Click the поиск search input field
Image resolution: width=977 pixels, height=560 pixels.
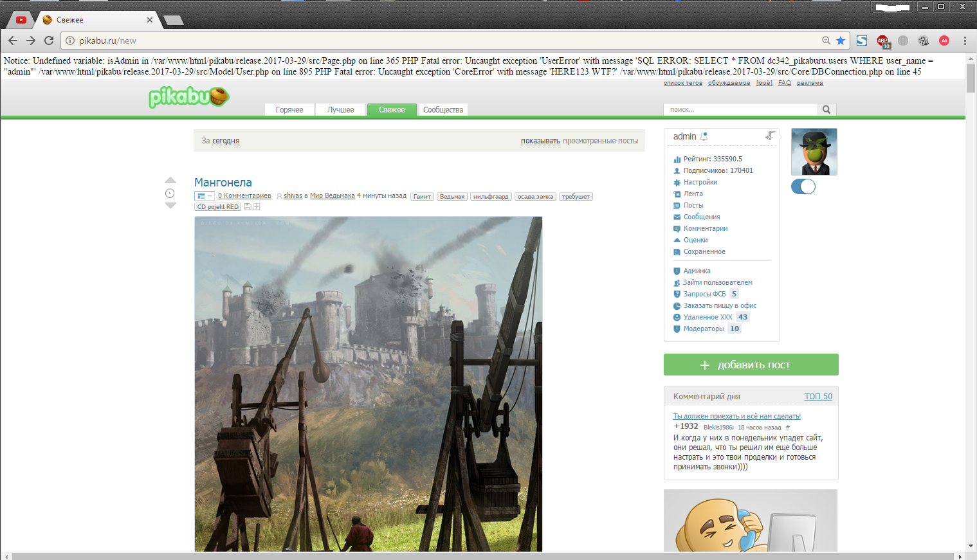click(740, 110)
